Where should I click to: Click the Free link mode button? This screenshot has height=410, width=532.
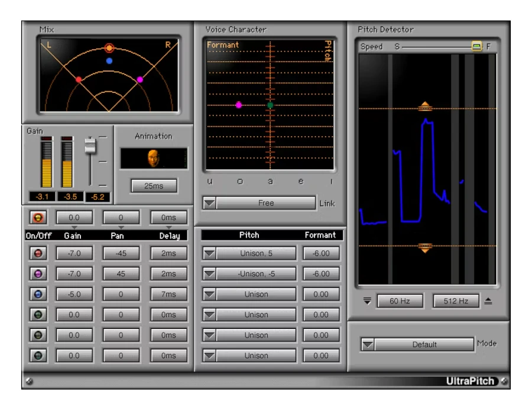[x=265, y=203]
